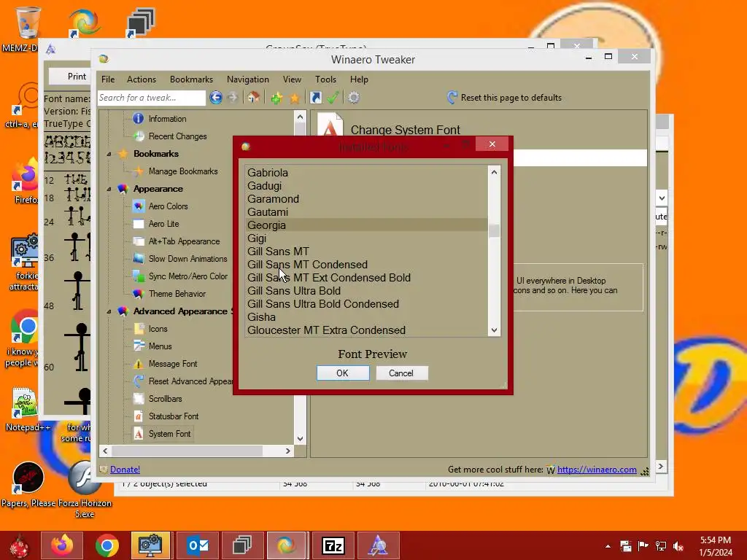Open the Help menu
Screen dimensions: 747x560
(x=359, y=79)
